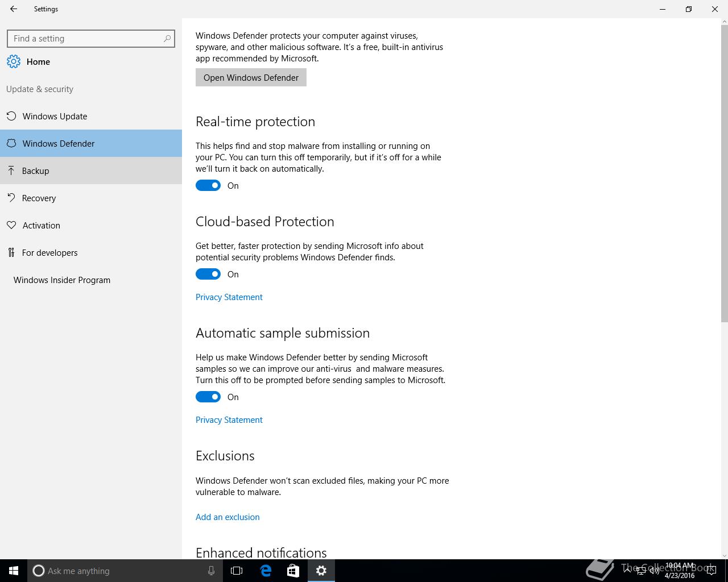Go to the Recovery section
The image size is (728, 582).
[91, 198]
